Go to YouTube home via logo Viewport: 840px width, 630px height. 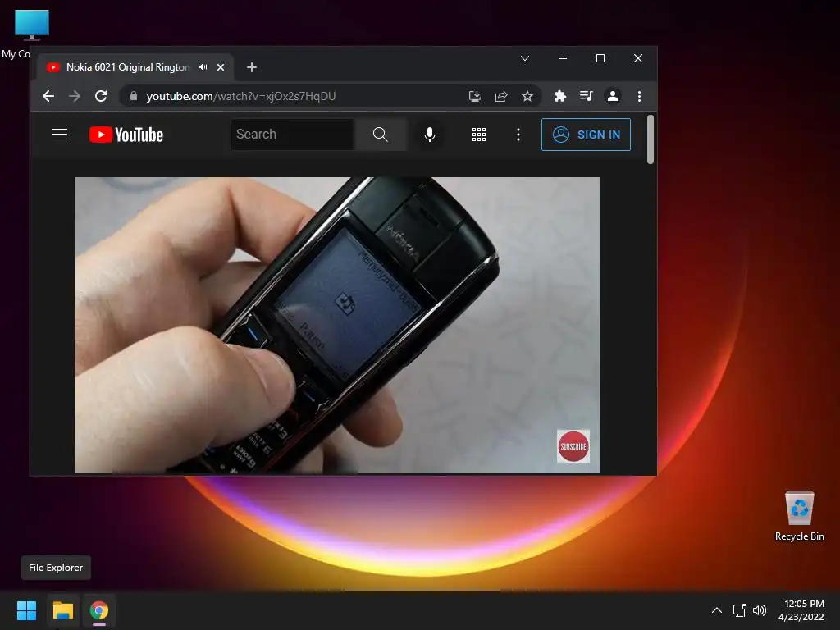126,135
